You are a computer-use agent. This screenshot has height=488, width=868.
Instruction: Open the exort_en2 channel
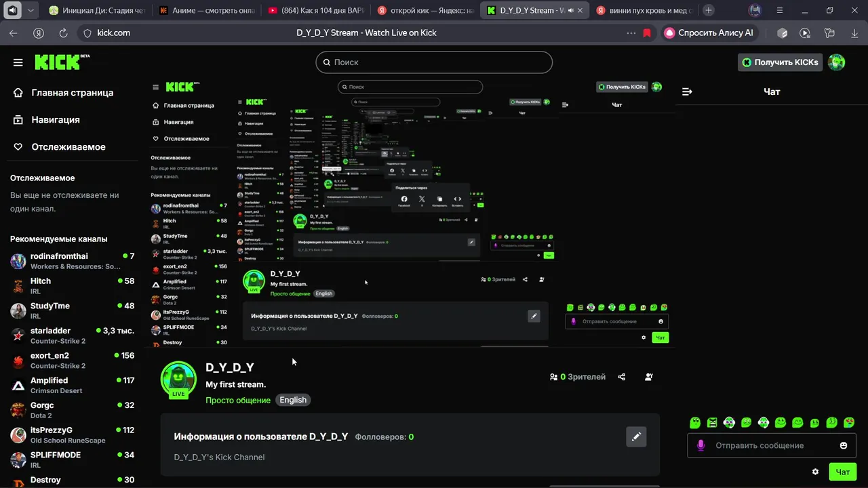[x=72, y=361]
